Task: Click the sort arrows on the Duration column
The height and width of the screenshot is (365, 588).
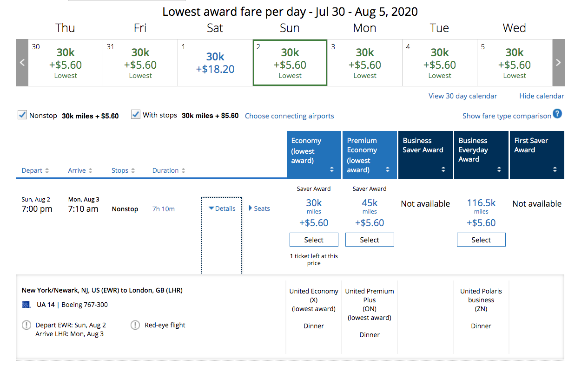Action: (183, 170)
